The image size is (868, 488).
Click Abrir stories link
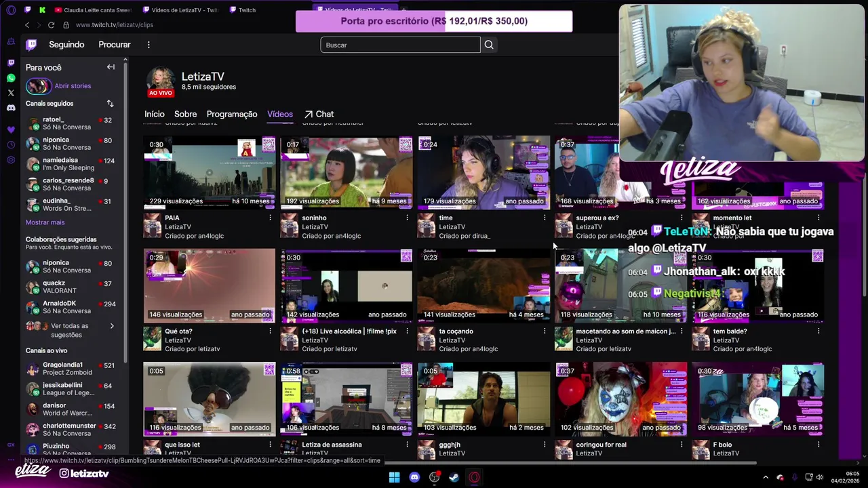click(x=73, y=86)
